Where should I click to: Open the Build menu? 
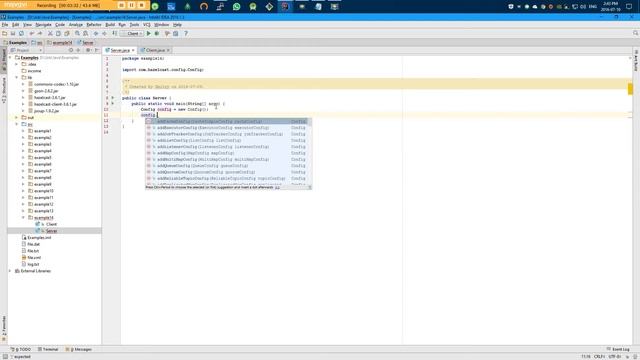[110, 25]
